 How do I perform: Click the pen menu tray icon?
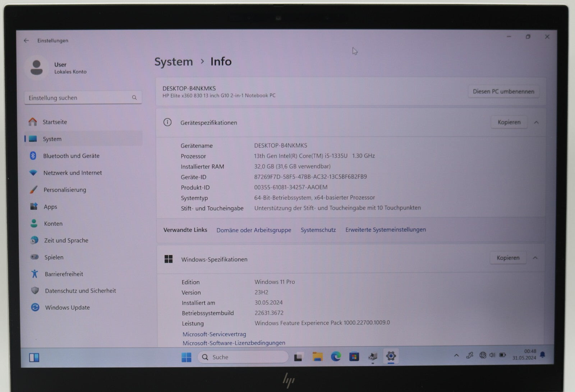pos(470,355)
